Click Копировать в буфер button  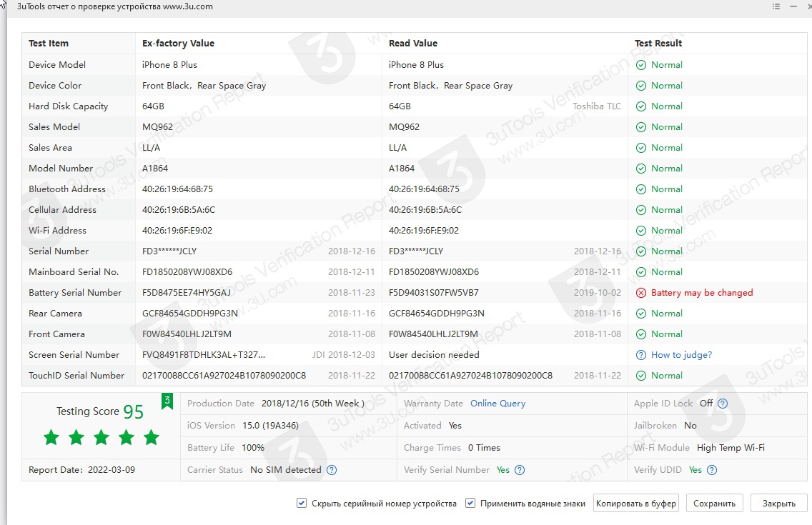point(636,504)
